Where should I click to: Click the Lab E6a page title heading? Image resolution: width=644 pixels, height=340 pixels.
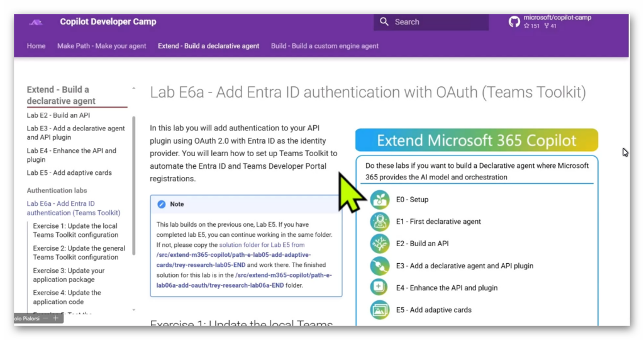(367, 92)
